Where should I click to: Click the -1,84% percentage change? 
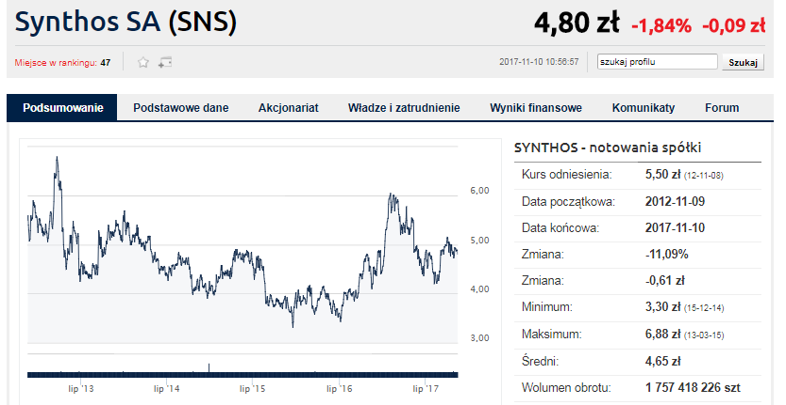tap(661, 26)
